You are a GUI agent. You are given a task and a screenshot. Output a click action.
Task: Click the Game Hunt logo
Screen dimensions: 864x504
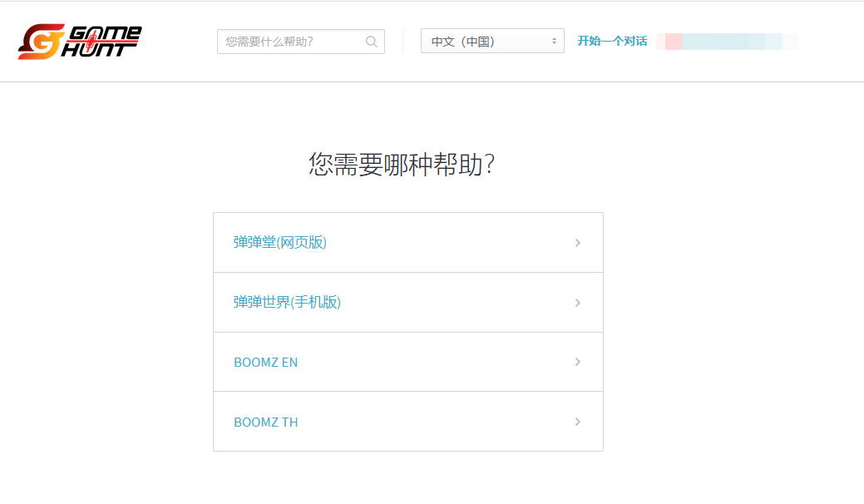(x=80, y=42)
